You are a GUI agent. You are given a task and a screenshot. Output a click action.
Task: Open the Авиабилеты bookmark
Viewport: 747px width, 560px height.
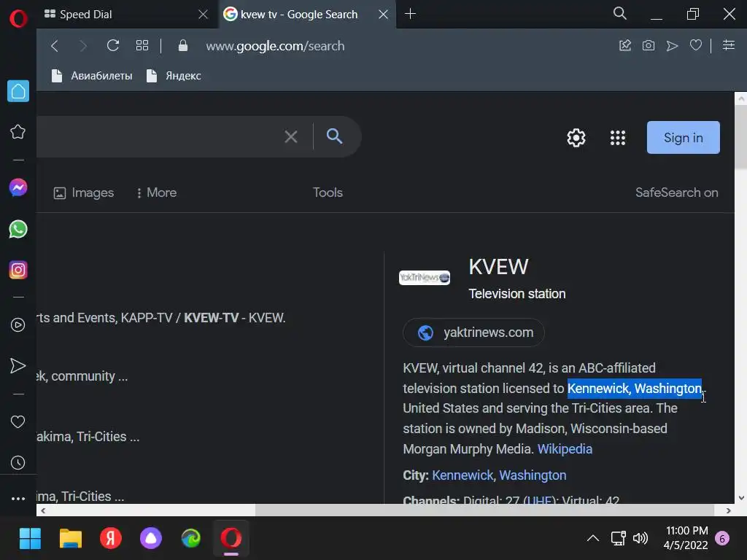[93, 76]
